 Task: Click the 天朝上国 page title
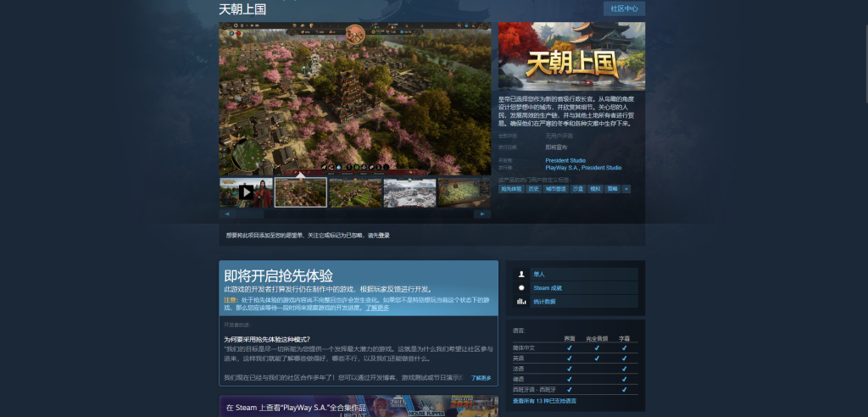click(x=242, y=9)
